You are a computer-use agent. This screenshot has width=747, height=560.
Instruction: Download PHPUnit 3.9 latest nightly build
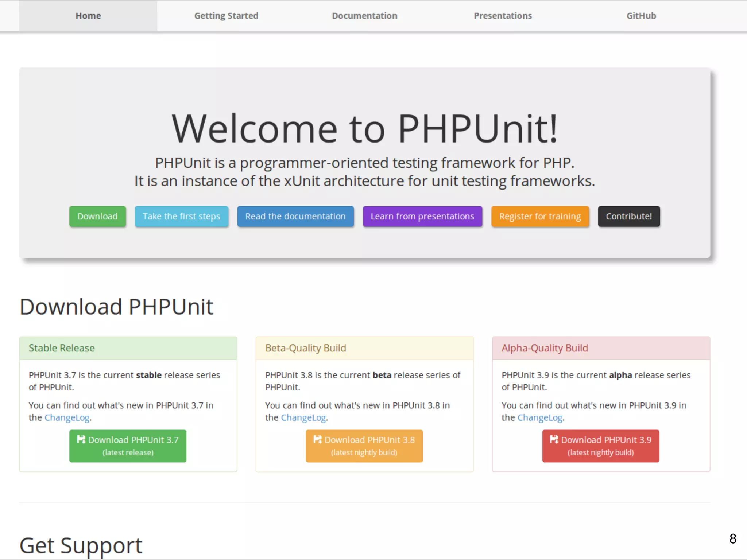(x=600, y=446)
